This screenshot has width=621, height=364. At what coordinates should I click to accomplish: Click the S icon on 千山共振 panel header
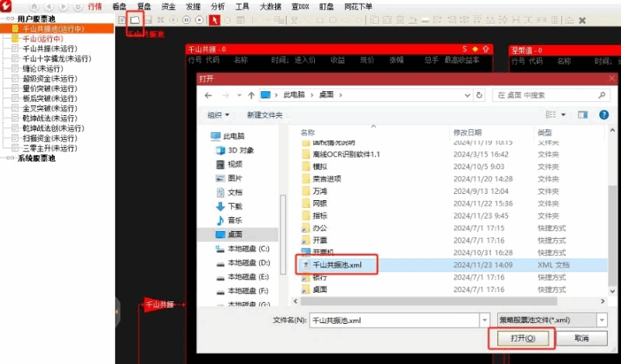point(465,49)
